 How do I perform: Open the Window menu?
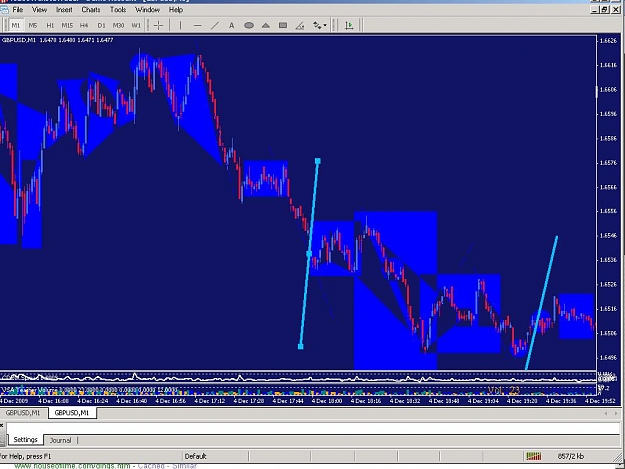coord(147,10)
